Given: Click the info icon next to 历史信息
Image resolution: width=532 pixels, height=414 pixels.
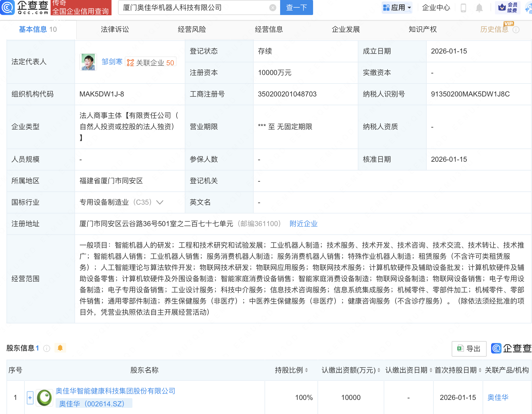Looking at the screenshot, I should [516, 30].
